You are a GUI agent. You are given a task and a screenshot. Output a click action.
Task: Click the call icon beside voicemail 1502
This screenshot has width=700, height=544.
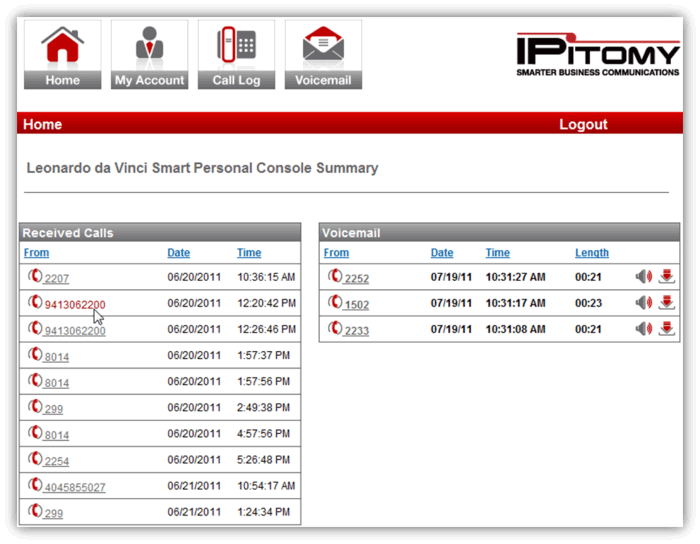(x=335, y=302)
